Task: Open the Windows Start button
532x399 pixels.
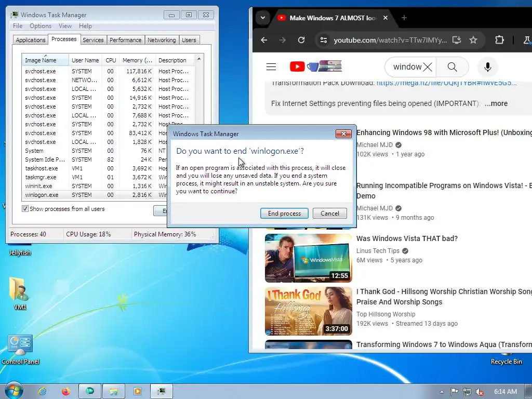Action: point(14,392)
